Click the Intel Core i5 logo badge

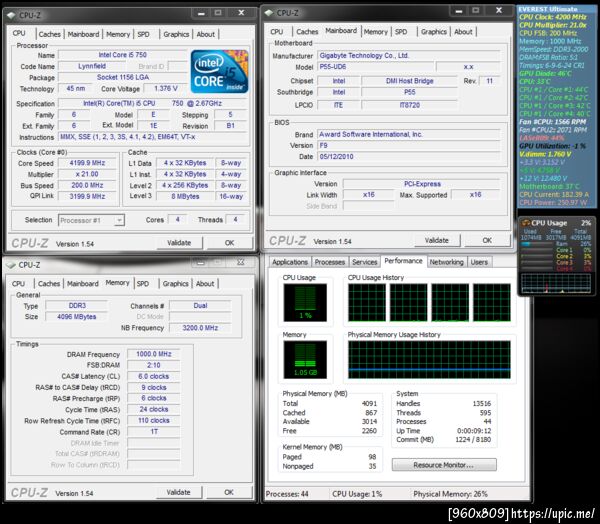pyautogui.click(x=219, y=72)
